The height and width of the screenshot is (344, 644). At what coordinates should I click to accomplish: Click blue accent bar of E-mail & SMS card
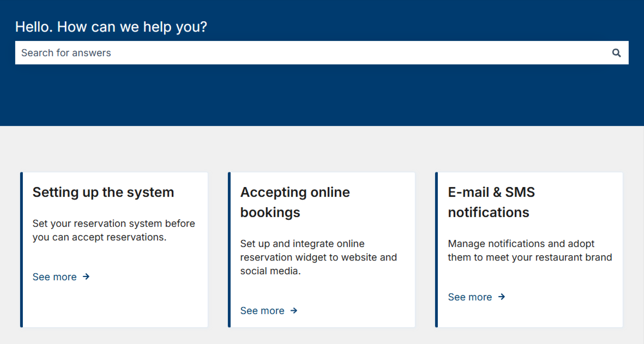coord(437,250)
